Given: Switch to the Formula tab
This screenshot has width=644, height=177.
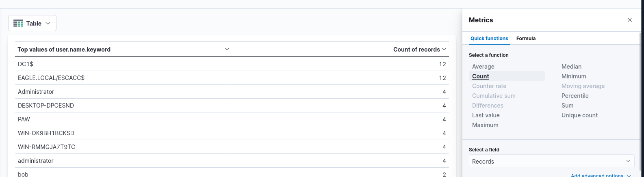Looking at the screenshot, I should point(526,39).
